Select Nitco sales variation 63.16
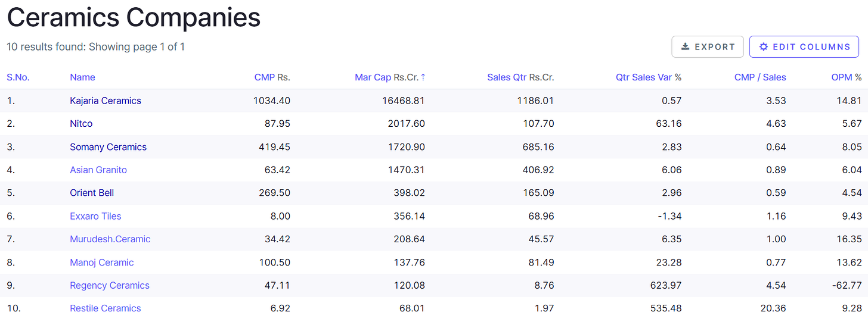The image size is (868, 328). click(x=668, y=124)
